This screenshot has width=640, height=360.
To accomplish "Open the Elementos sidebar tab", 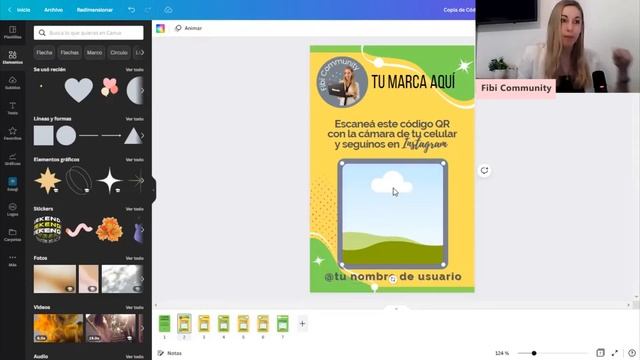I will click(x=13, y=57).
